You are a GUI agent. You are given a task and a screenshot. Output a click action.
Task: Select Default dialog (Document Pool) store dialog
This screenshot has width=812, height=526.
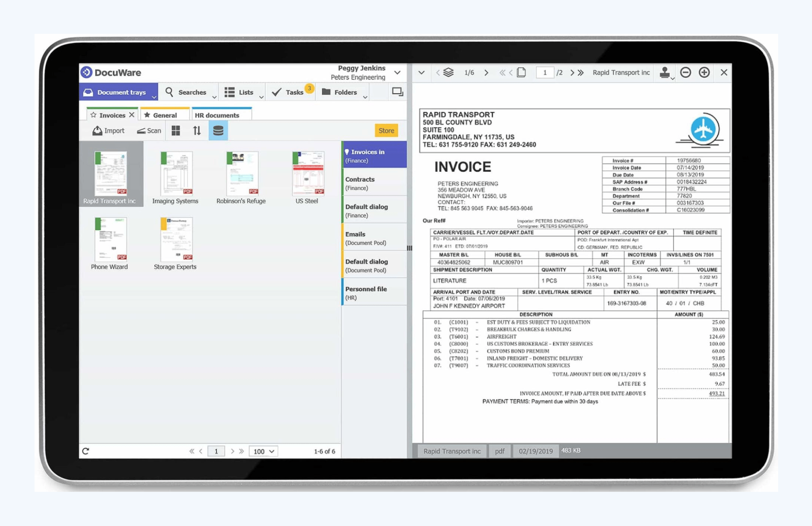[374, 265]
